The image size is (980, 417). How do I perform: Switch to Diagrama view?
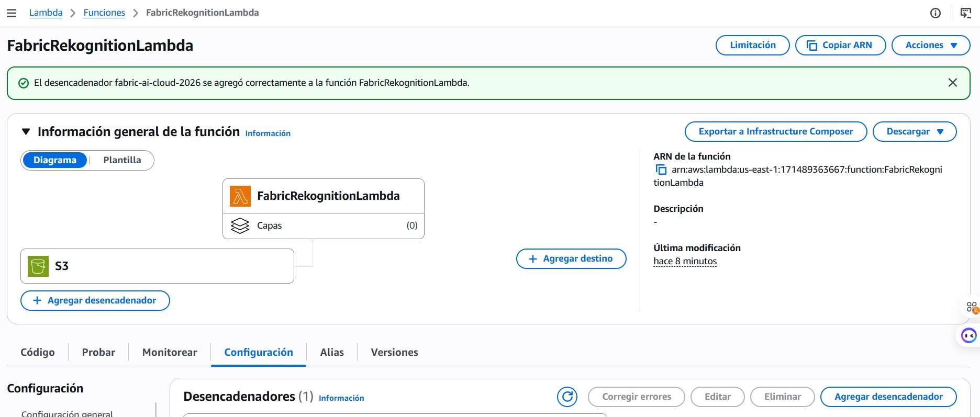(55, 160)
